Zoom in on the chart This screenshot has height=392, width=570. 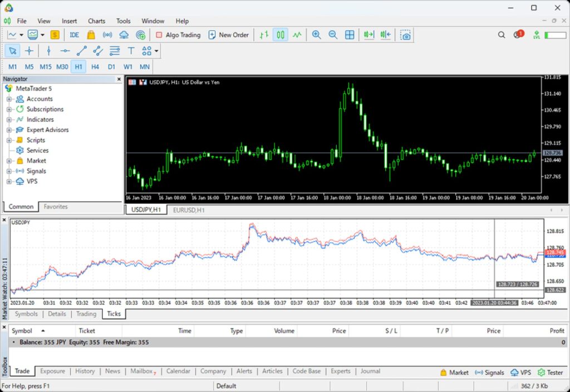click(x=316, y=35)
